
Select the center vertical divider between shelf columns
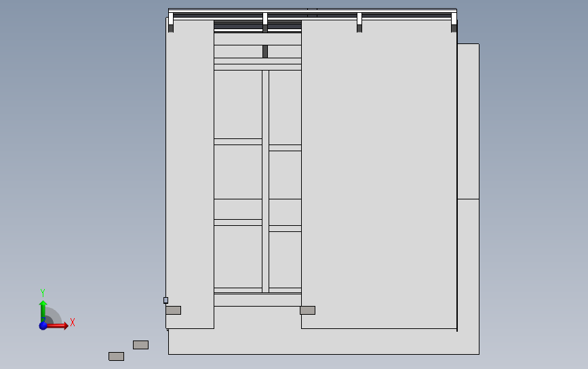tap(265, 181)
